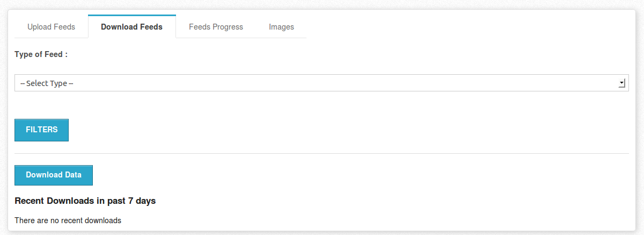Click the Download Data button
The image size is (644, 235).
54,175
